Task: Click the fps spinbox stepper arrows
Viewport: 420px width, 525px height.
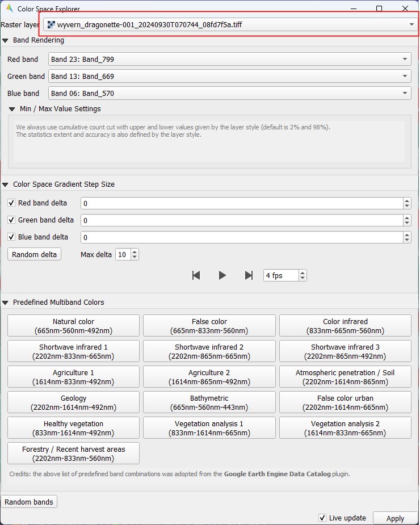Action: point(303,275)
